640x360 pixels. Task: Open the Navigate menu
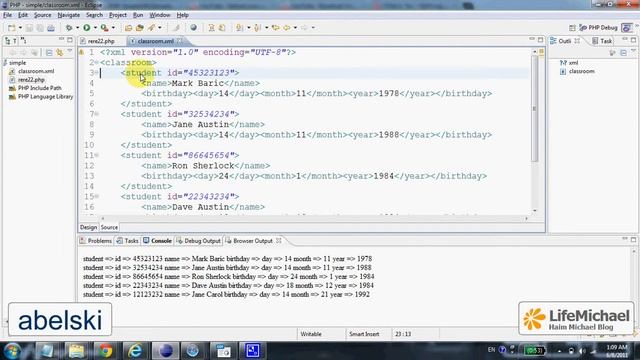pyautogui.click(x=69, y=15)
